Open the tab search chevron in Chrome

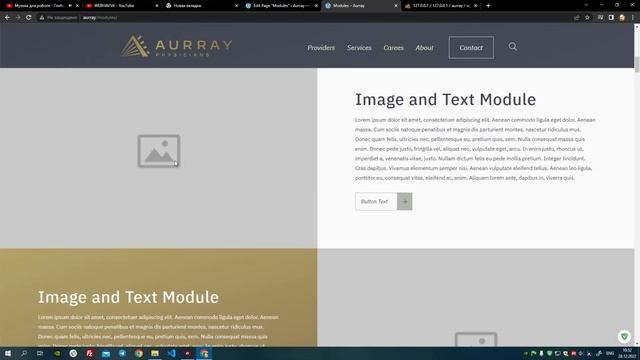tap(586, 5)
